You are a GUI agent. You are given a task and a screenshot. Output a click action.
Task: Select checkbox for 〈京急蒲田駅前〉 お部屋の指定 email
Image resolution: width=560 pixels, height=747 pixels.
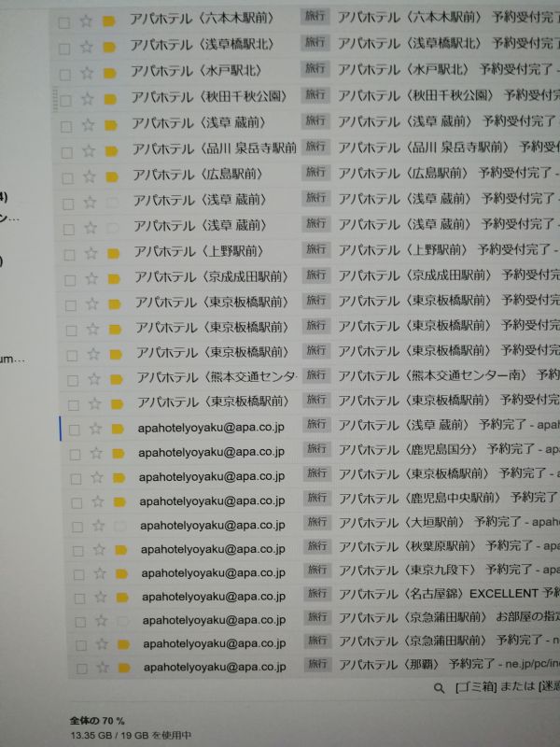[x=80, y=622]
